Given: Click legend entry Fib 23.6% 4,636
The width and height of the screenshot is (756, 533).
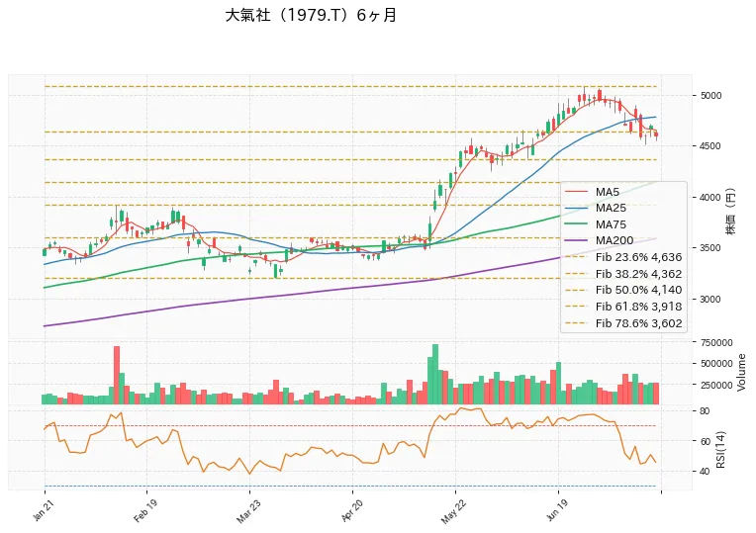Looking at the screenshot, I should click(623, 257).
